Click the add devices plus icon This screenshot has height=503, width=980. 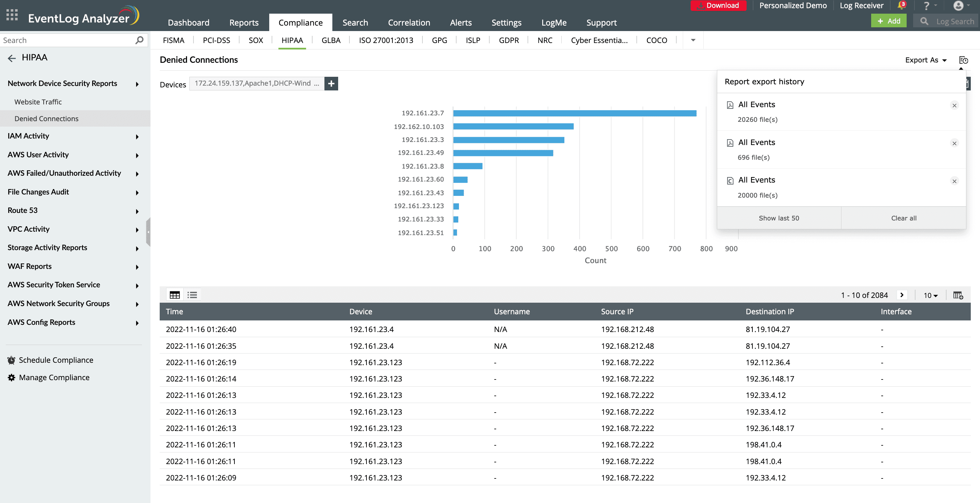pyautogui.click(x=331, y=84)
